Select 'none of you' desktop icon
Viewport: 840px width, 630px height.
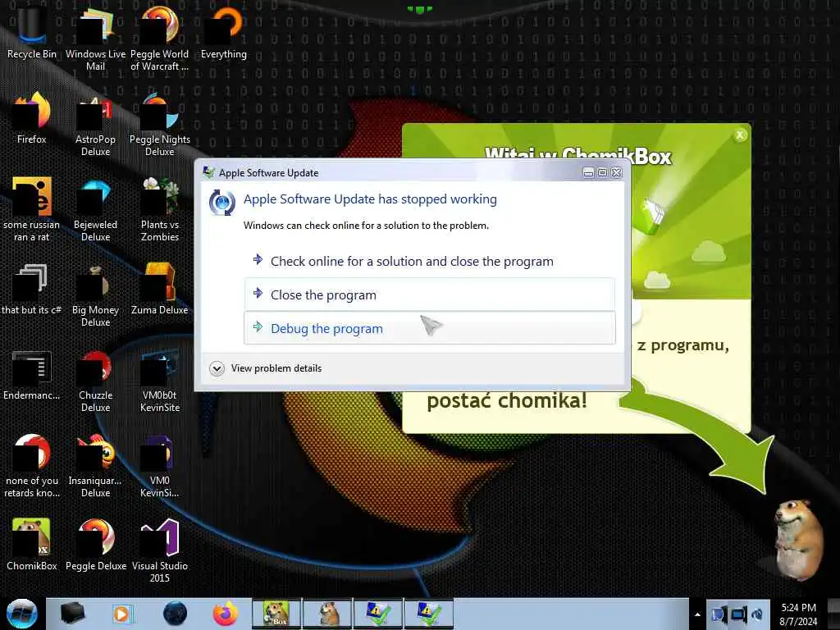tap(31, 466)
